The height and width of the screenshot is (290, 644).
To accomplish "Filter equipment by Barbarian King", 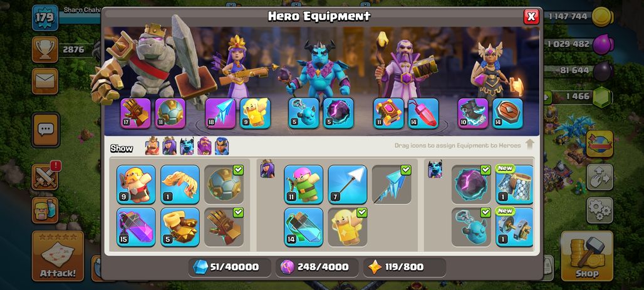I will point(152,146).
